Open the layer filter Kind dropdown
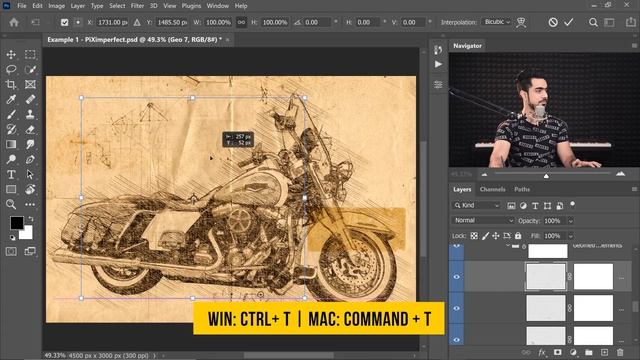This screenshot has width=640, height=360. tap(476, 205)
